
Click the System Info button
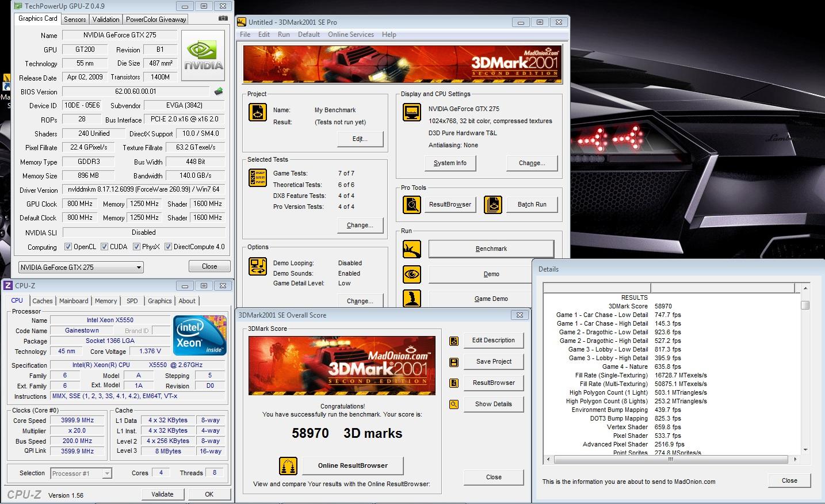[x=450, y=163]
